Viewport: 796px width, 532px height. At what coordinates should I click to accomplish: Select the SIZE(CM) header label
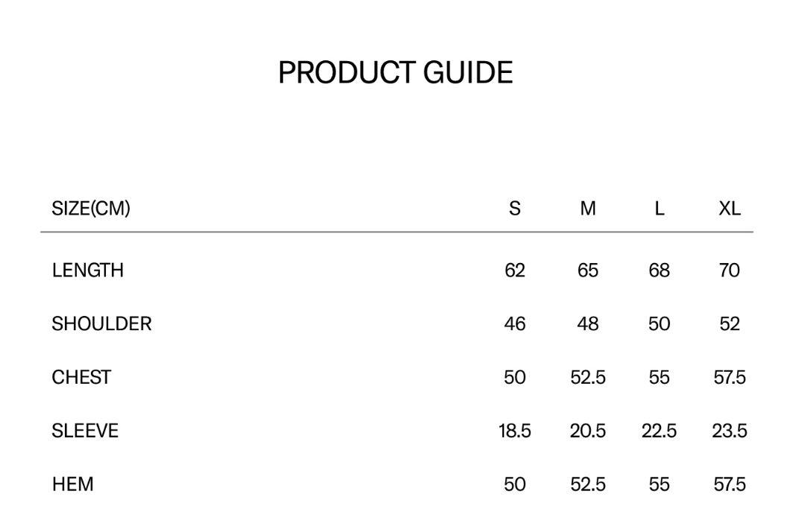click(x=91, y=208)
